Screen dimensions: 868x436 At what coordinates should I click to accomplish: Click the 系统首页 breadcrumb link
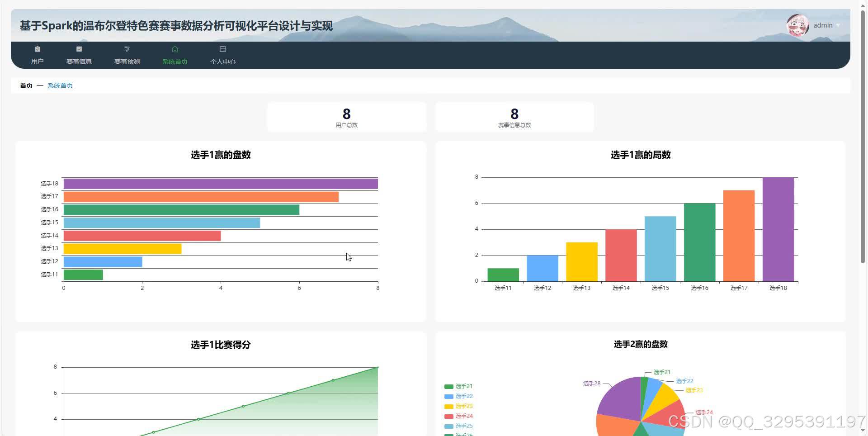60,85
